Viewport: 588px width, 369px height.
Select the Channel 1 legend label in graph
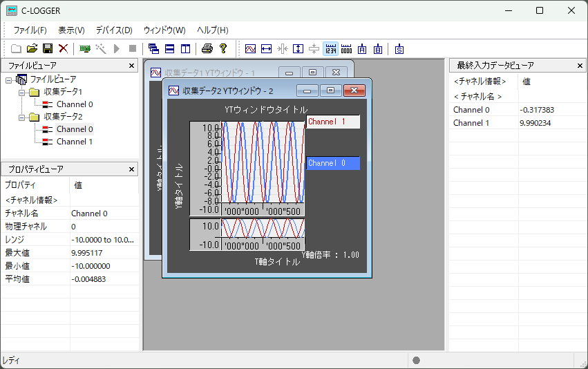pyautogui.click(x=332, y=122)
